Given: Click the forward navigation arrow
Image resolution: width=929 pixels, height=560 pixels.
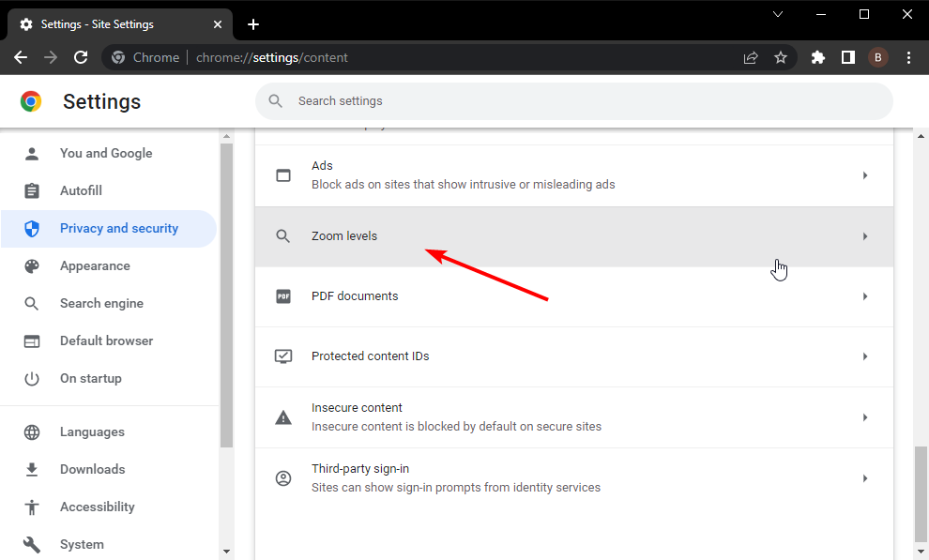Looking at the screenshot, I should [x=51, y=57].
